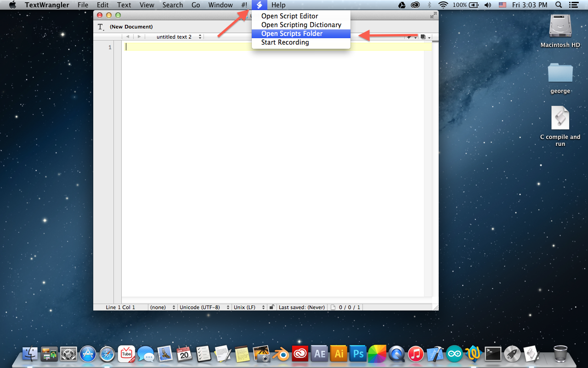This screenshot has width=588, height=368.
Task: Click the Wi-Fi status icon
Action: [x=443, y=5]
